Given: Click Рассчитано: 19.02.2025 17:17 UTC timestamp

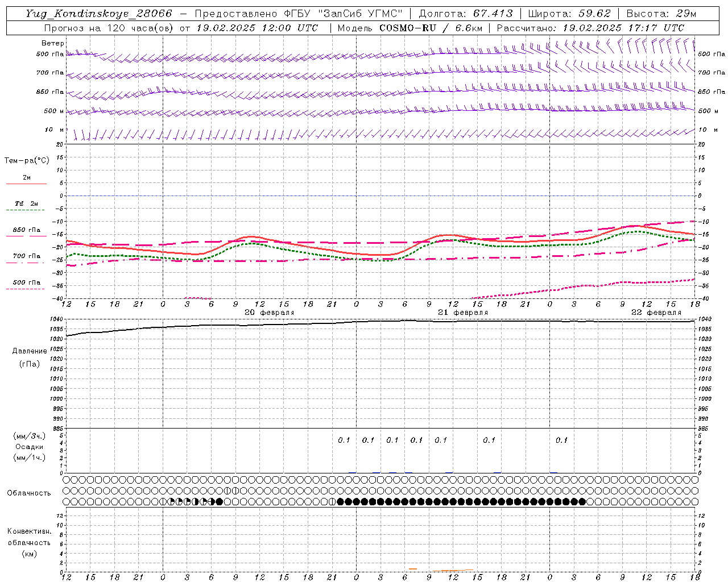Looking at the screenshot, I should (x=590, y=28).
